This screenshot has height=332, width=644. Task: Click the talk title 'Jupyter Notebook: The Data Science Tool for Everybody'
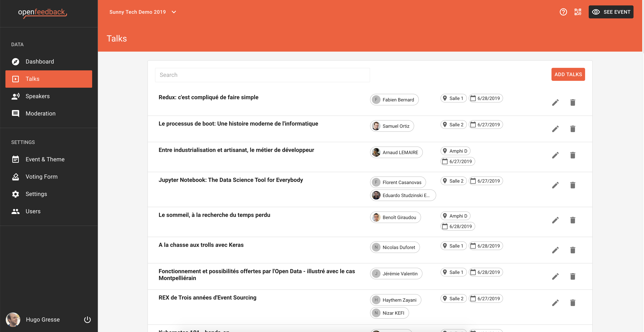point(231,180)
